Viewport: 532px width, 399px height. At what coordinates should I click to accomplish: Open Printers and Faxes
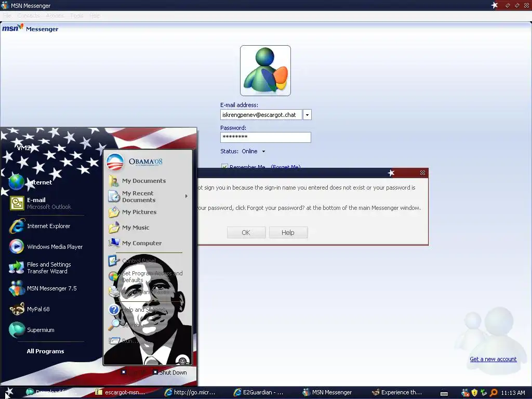click(138, 292)
